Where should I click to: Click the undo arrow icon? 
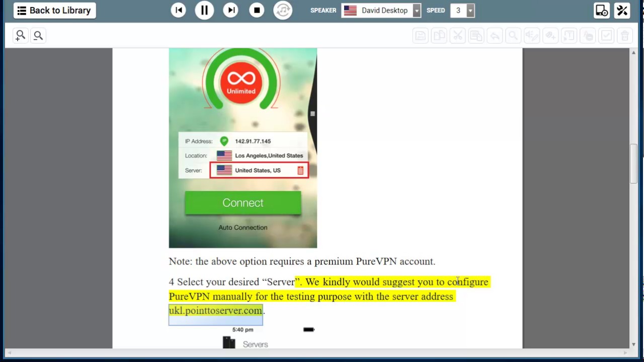495,36
